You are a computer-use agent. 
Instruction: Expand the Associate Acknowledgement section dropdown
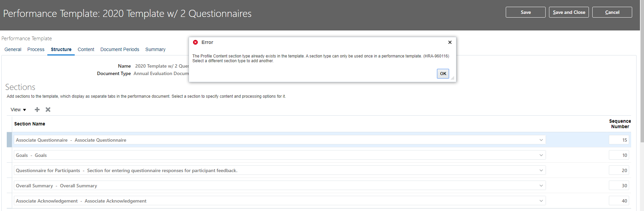click(541, 201)
